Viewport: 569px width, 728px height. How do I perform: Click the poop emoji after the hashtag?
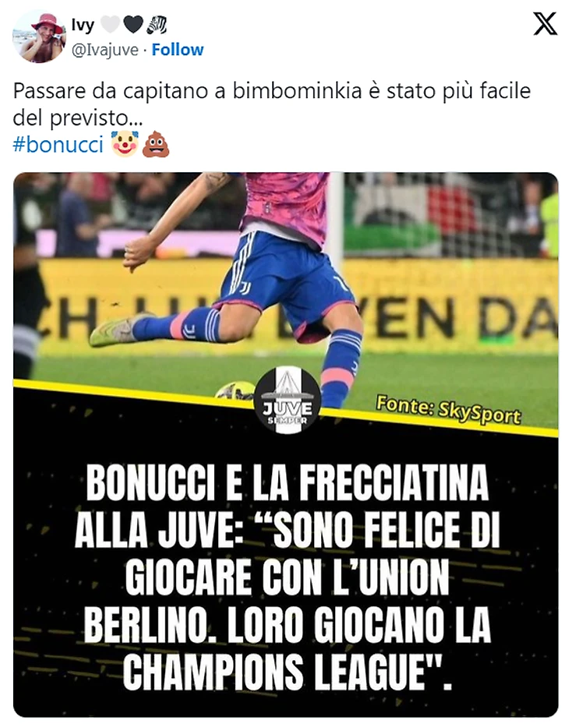click(x=155, y=145)
